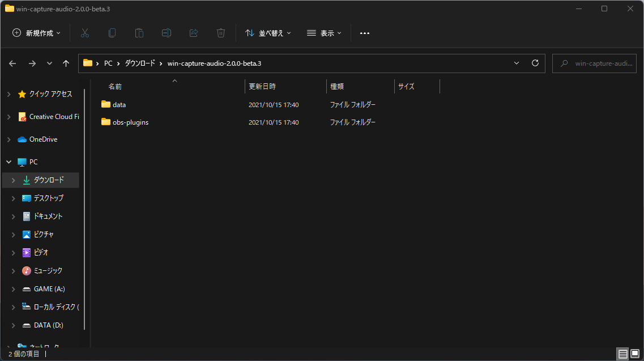Click the Copy icon in the toolbar

(x=112, y=33)
